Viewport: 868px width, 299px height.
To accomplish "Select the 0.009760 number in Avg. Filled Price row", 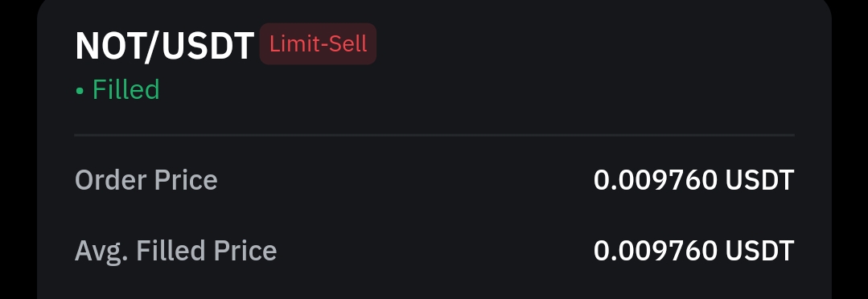I will click(x=656, y=250).
